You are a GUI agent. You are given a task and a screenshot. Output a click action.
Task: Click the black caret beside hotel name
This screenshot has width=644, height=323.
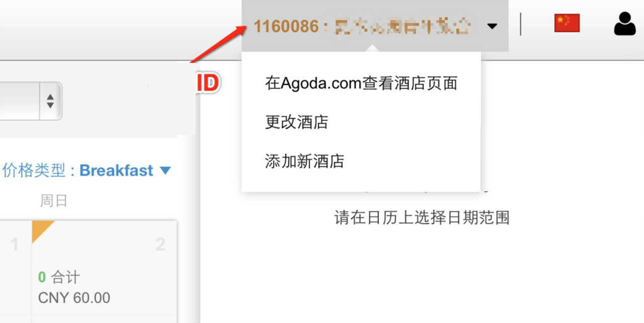pos(492,26)
